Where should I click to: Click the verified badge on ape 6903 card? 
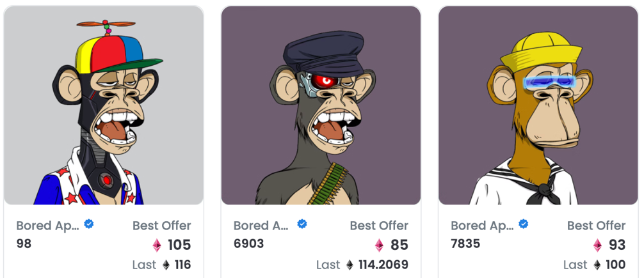[x=302, y=224]
